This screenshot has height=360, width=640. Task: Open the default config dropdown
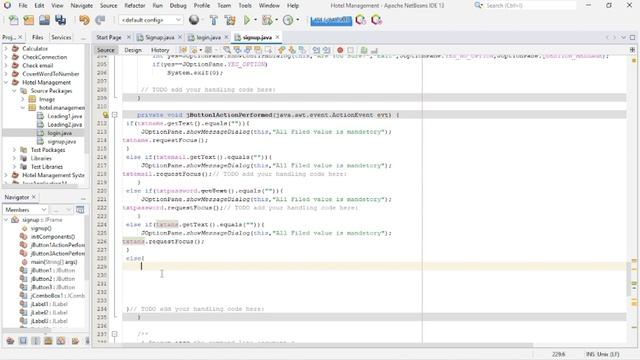(151, 20)
